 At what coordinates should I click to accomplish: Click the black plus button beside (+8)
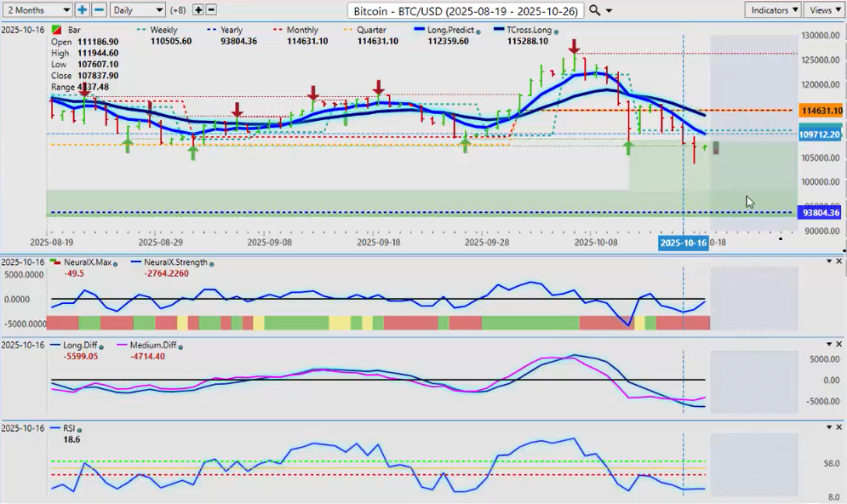coord(198,9)
